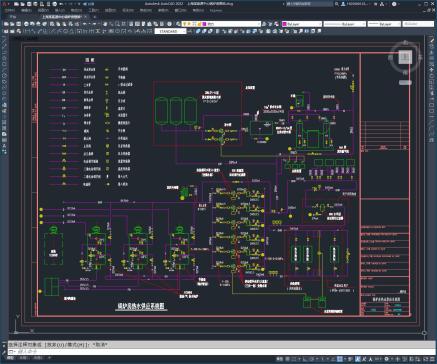Open the first menu bar item (File)
Screen dimensions: 437x364
[x=9, y=11]
